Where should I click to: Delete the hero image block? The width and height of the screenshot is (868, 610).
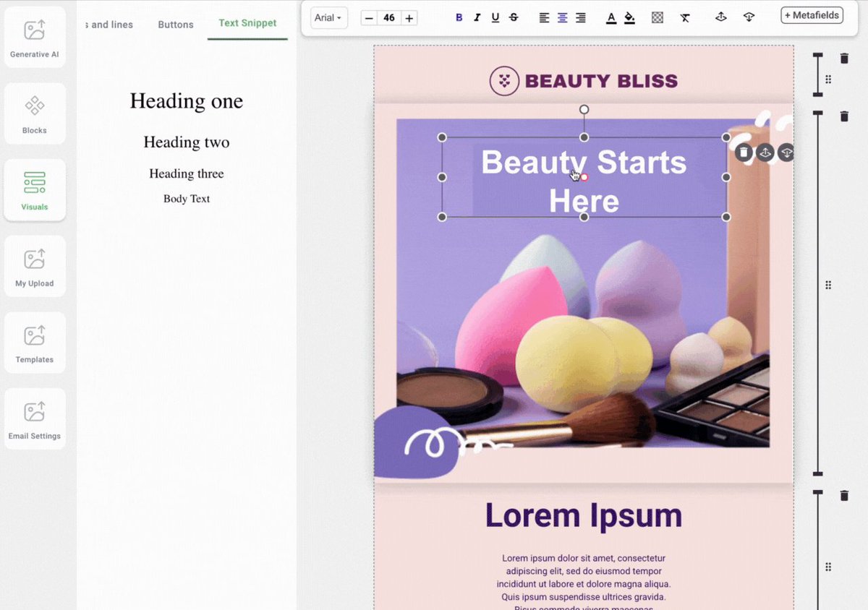(x=844, y=116)
